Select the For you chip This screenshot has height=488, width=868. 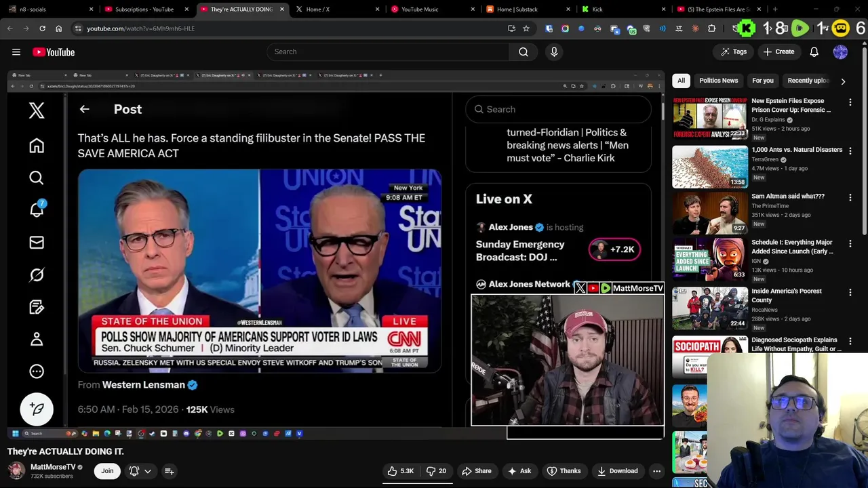point(762,81)
